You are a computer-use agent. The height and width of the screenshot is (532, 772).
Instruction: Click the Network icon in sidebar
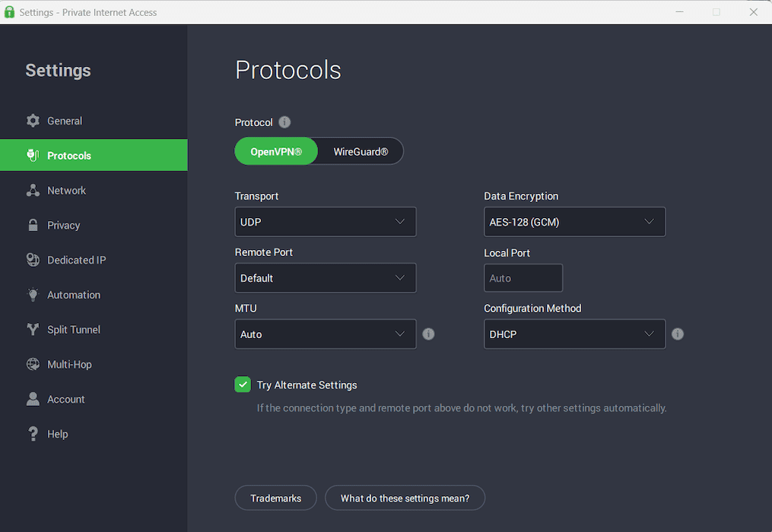click(x=33, y=190)
